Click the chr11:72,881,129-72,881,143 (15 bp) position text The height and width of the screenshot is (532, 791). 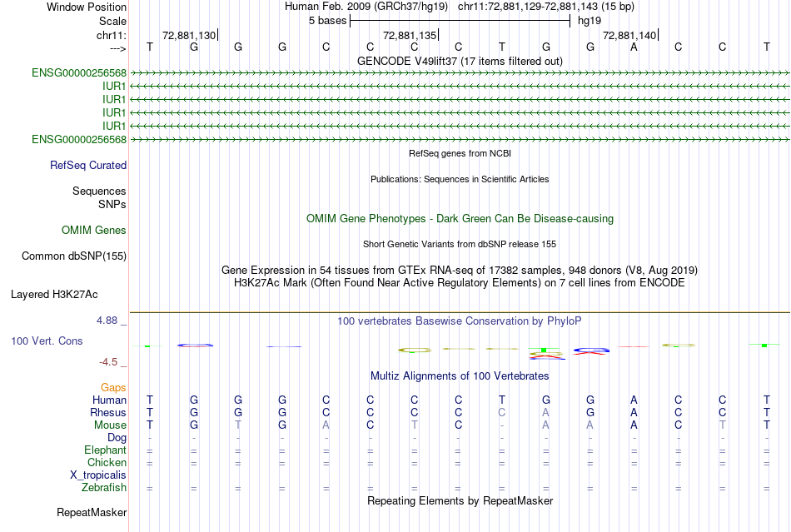546,7
